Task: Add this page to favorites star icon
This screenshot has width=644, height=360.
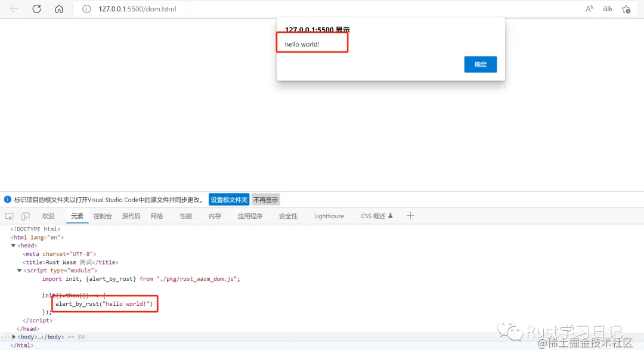Action: point(626,9)
